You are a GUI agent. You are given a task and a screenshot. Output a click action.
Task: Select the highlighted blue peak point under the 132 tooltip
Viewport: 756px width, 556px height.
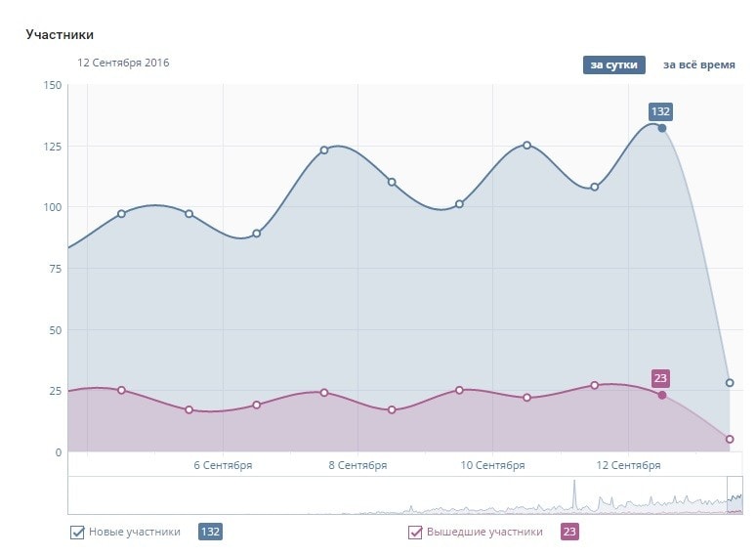pyautogui.click(x=662, y=128)
